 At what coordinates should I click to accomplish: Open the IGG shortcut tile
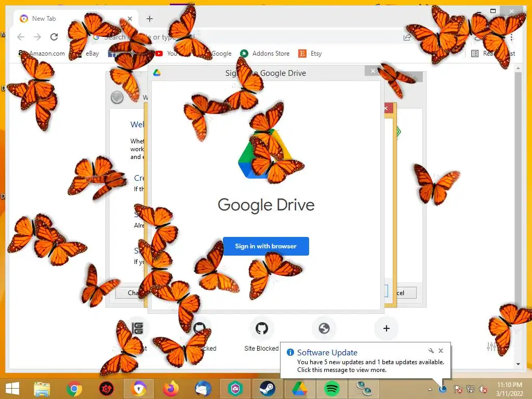click(x=137, y=328)
